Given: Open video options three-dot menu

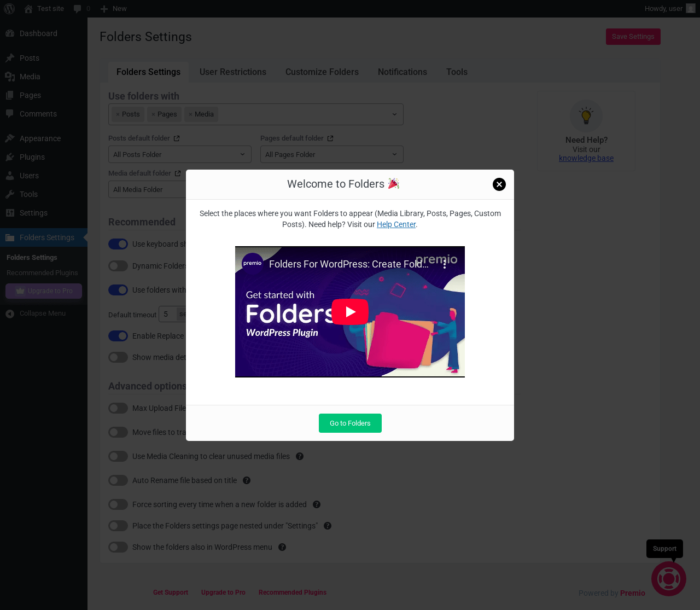Looking at the screenshot, I should tap(445, 264).
